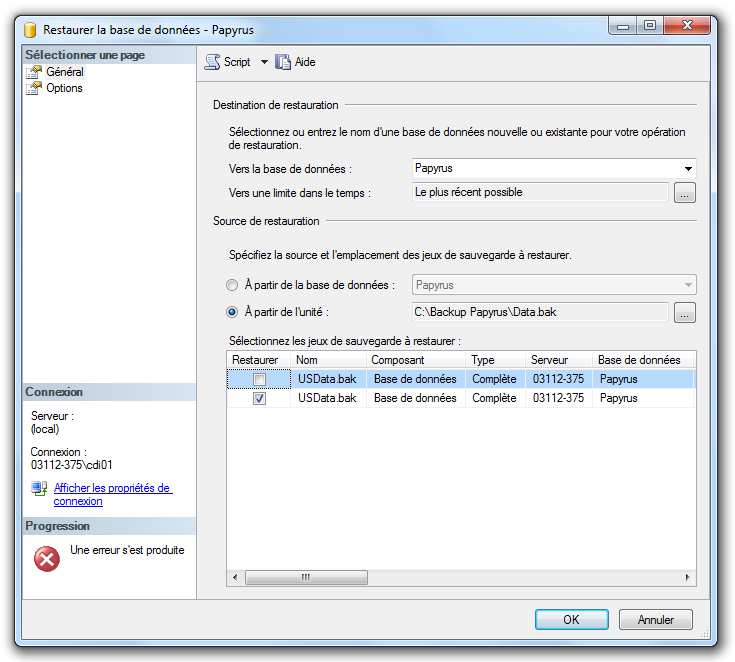Expand the Script dropdown arrow
This screenshot has height=662, width=735.
pos(264,62)
